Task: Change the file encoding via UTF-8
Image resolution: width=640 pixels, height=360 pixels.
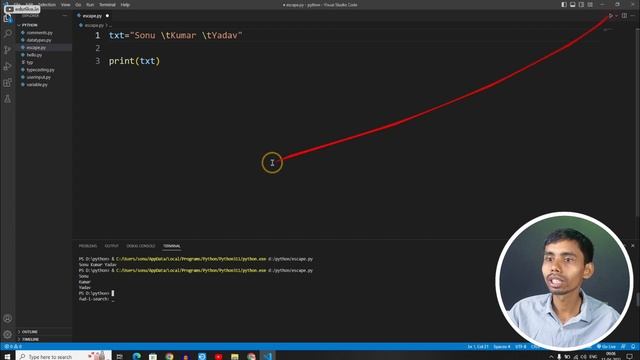Action: point(521,347)
